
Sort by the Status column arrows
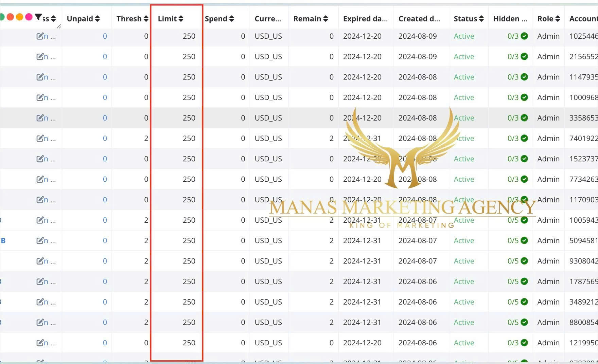[481, 19]
